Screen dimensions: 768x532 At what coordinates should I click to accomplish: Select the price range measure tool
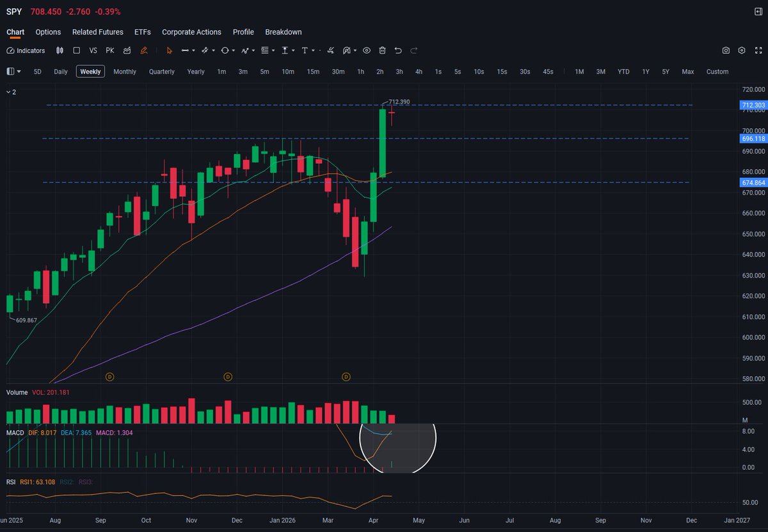(x=285, y=51)
